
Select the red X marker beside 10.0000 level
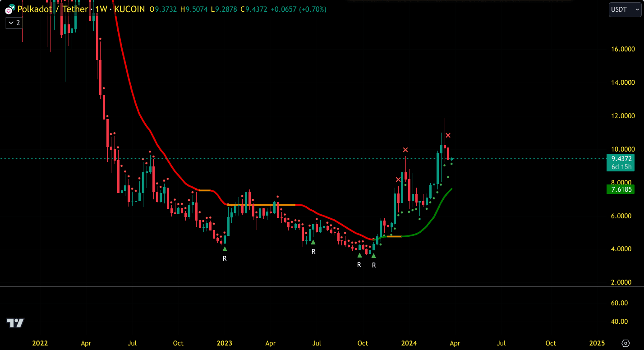click(405, 150)
